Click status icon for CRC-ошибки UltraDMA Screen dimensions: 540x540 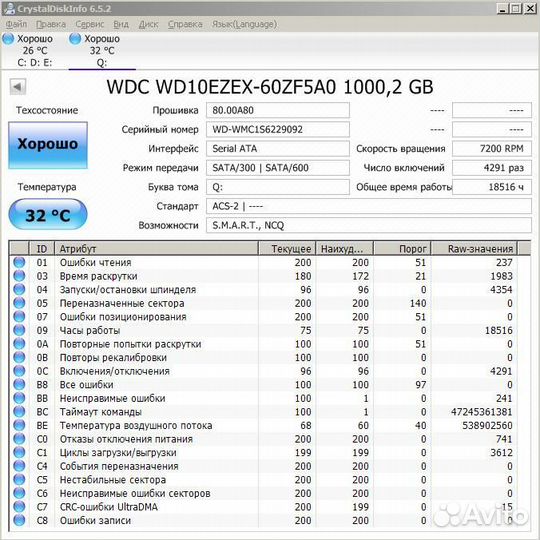19,507
